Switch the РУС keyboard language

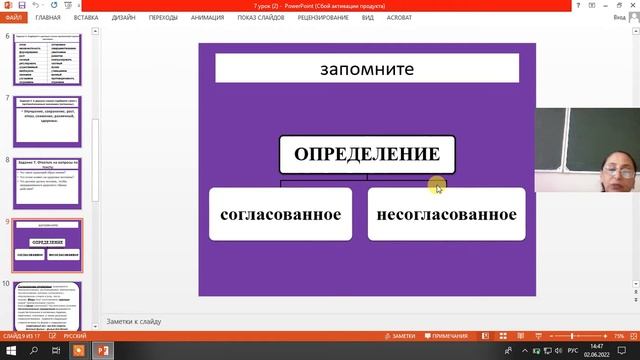[573, 351]
